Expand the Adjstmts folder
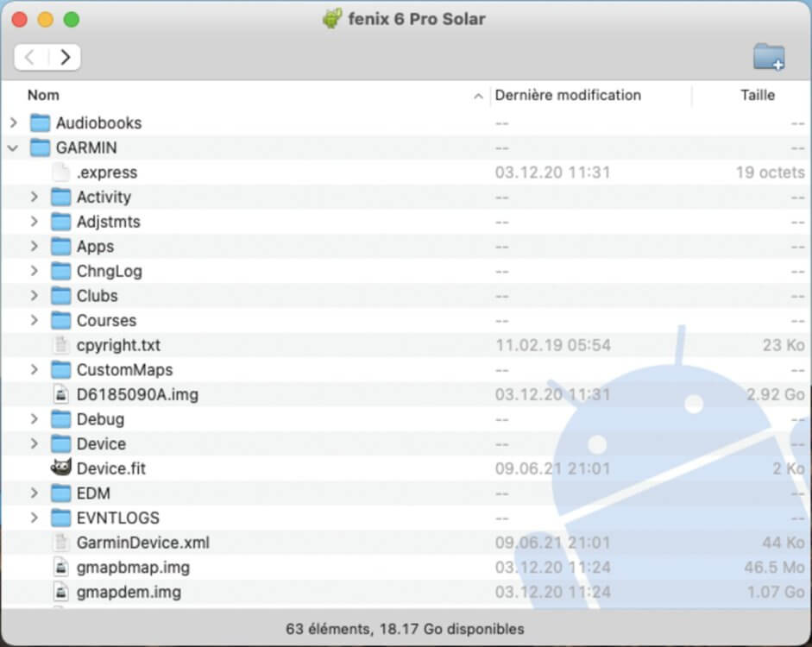 pyautogui.click(x=35, y=222)
